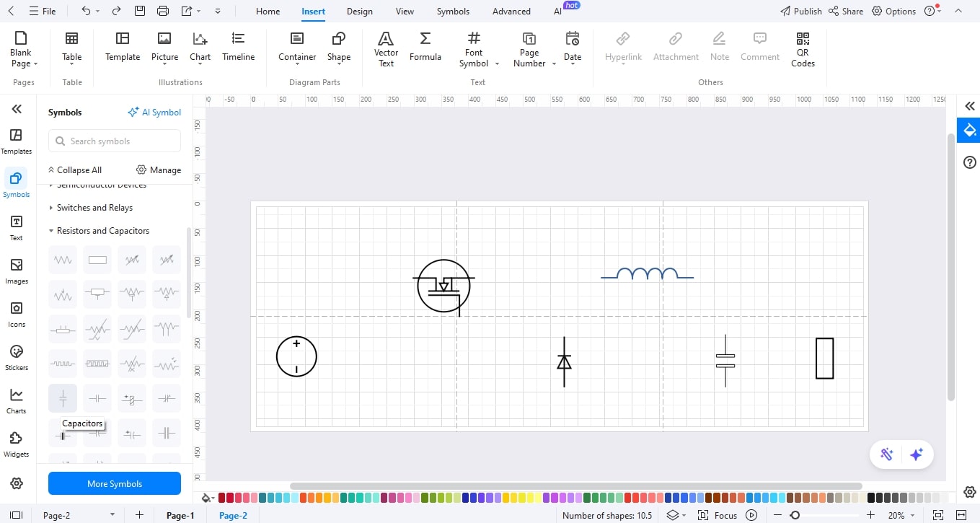
Task: Open the Stickers sidebar panel
Action: point(16,359)
